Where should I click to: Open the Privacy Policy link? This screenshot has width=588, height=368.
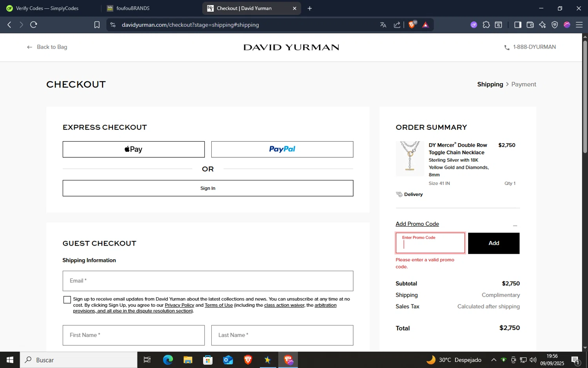click(180, 305)
